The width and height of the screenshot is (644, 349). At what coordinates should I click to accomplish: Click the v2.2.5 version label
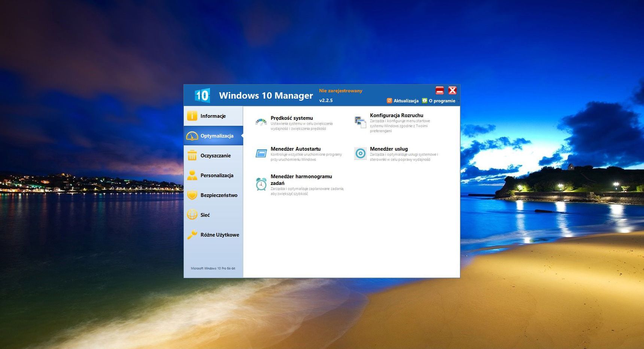(326, 100)
